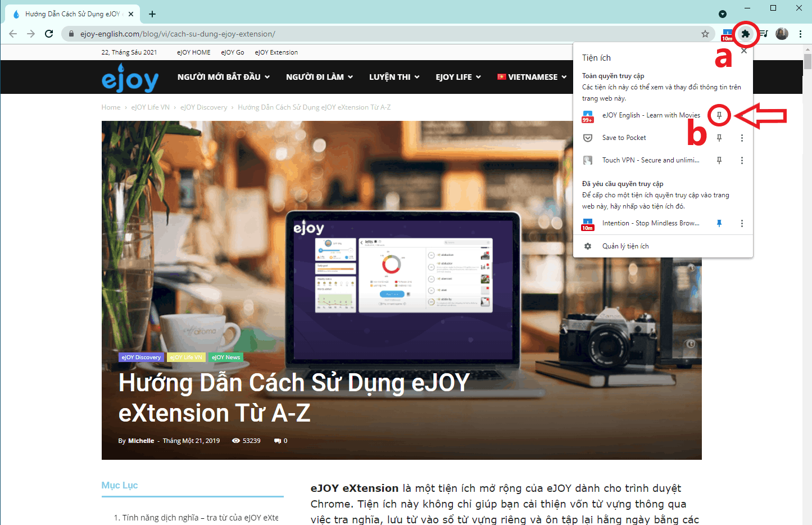Bookmark the page using the star icon
Screen dimensions: 812x525
click(x=705, y=34)
